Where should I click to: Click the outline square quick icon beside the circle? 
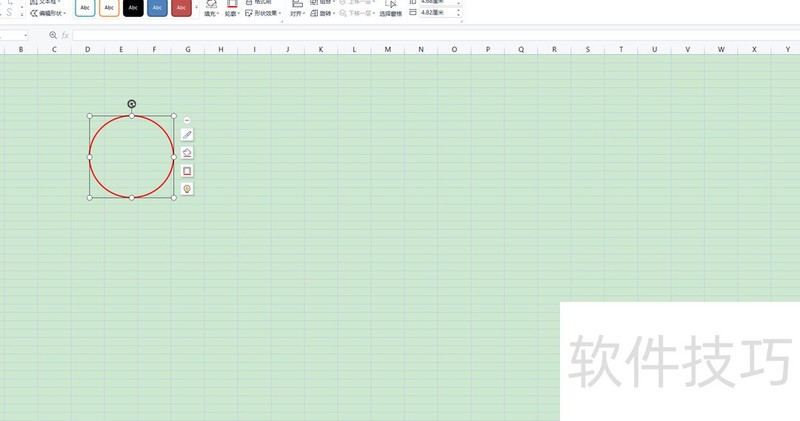187,171
